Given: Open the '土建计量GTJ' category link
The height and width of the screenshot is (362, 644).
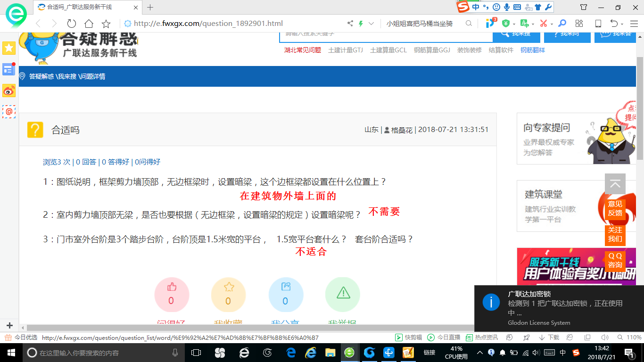Looking at the screenshot, I should tap(346, 50).
